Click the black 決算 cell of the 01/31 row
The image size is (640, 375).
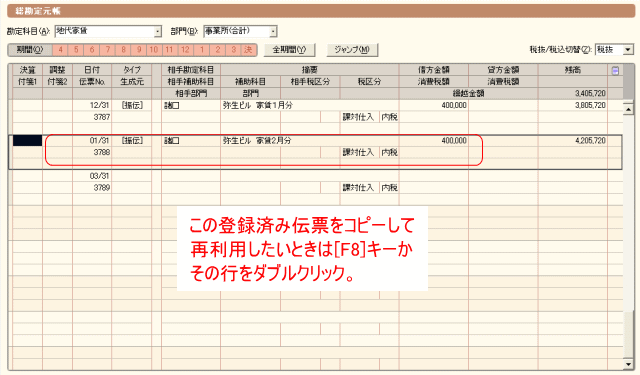(27, 141)
